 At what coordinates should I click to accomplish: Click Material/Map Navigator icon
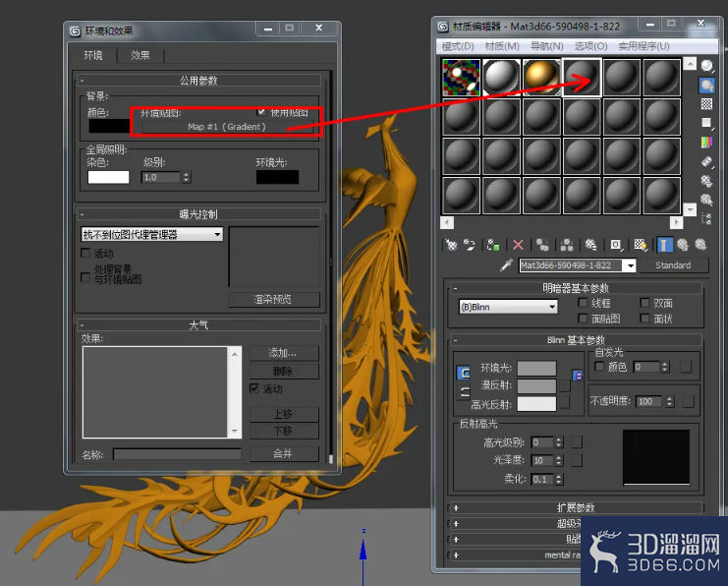click(x=706, y=218)
